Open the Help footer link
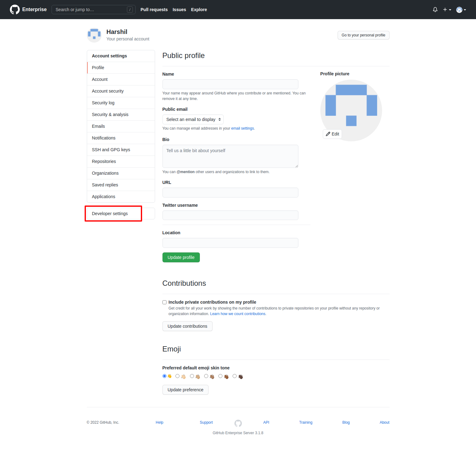476x449 pixels. click(x=159, y=422)
